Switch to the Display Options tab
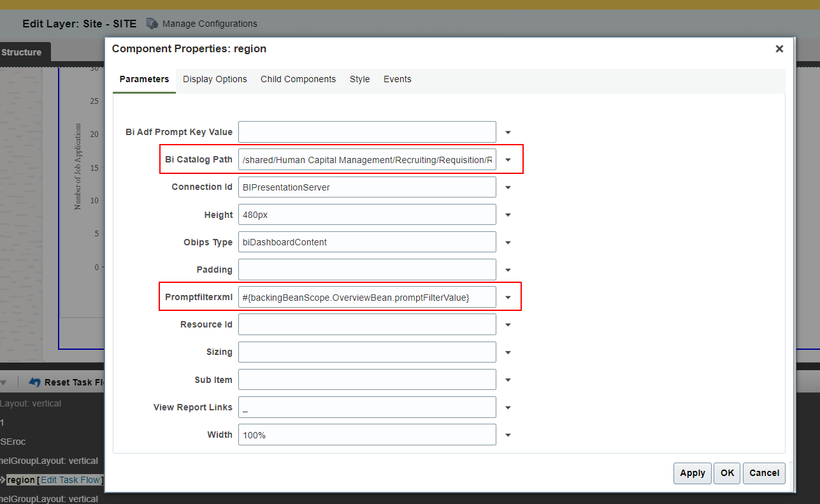This screenshot has width=820, height=504. 214,79
